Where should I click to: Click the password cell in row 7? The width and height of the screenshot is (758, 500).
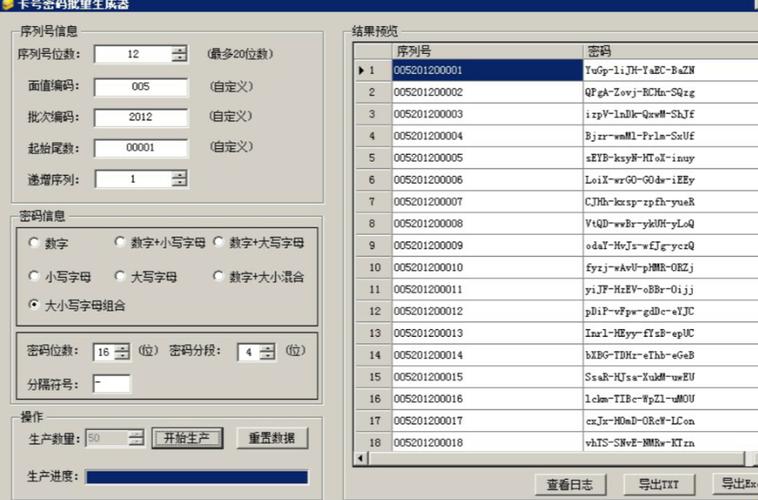coord(671,202)
